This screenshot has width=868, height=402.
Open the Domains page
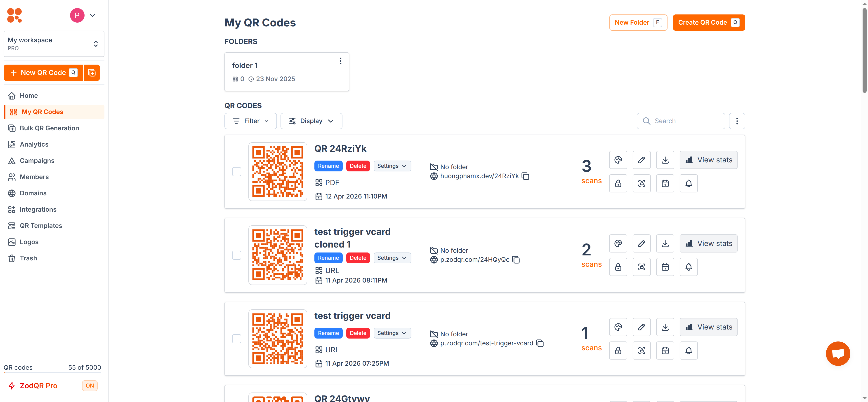tap(54, 193)
